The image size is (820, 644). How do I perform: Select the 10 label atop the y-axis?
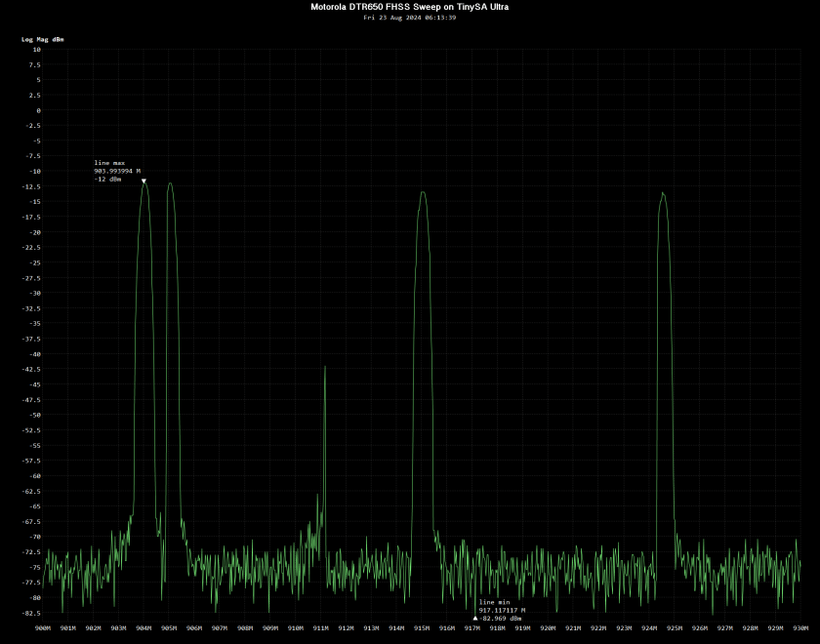36,50
